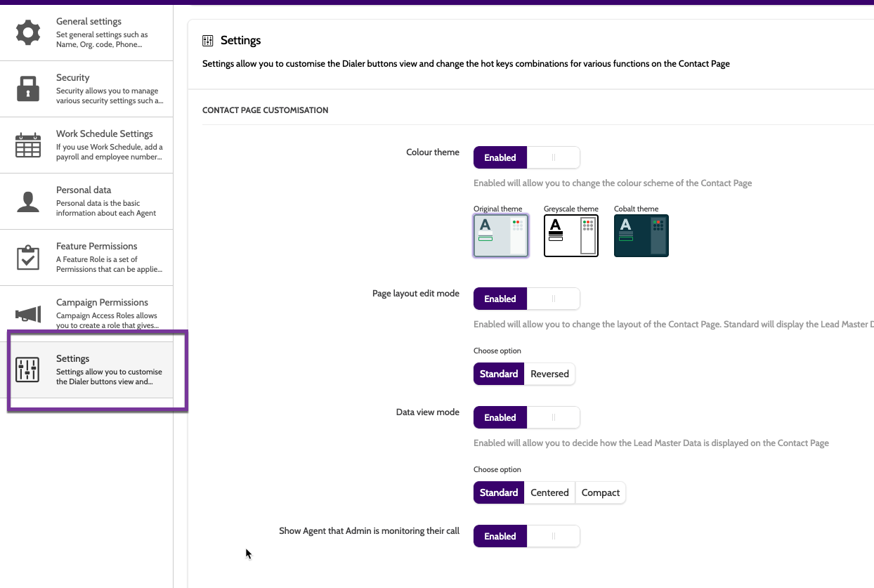Pick the Greyscale theme thumbnail
This screenshot has height=588, width=874.
[570, 235]
